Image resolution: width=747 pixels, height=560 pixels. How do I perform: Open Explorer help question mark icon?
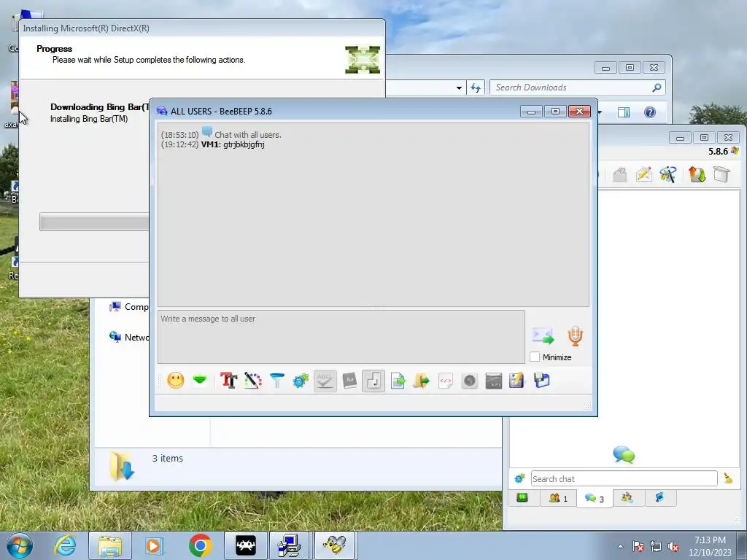pyautogui.click(x=650, y=112)
